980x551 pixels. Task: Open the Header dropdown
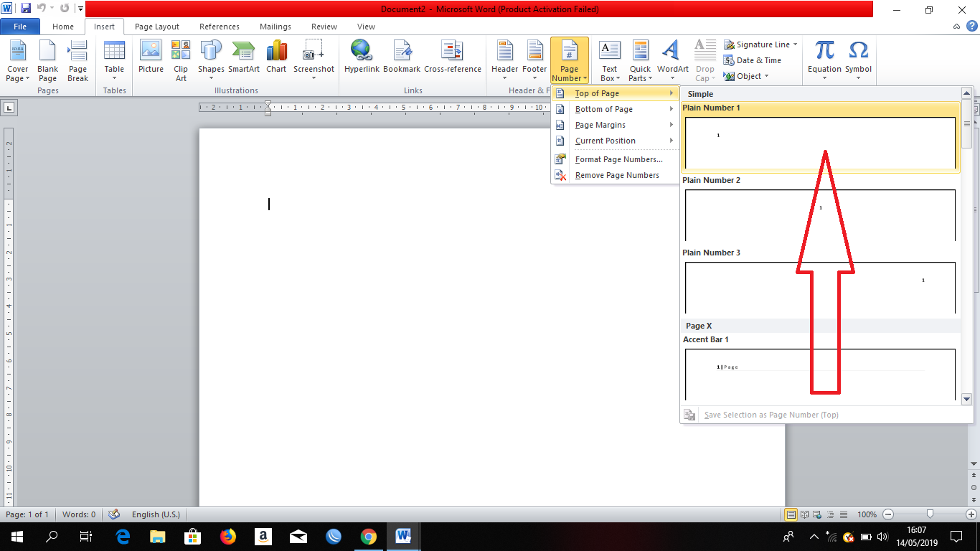[504, 60]
